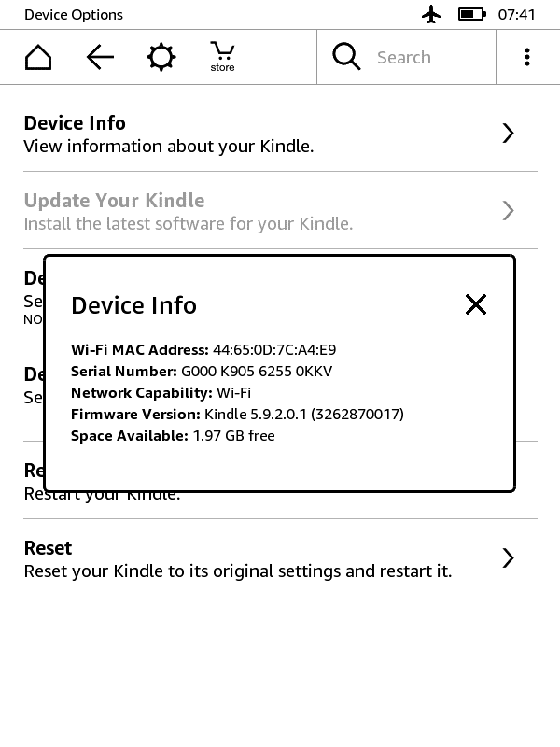The width and height of the screenshot is (560, 747).
Task: Open the Kindle store cart icon
Action: pos(222,57)
